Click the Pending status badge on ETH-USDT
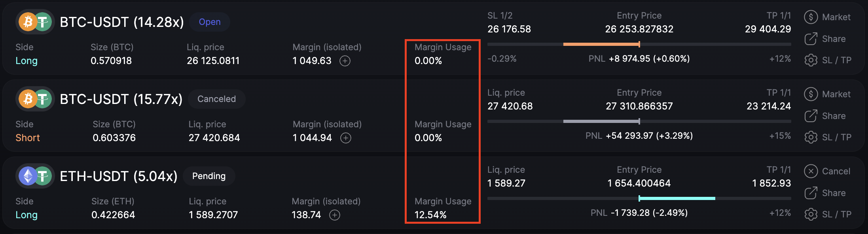 [x=209, y=176]
